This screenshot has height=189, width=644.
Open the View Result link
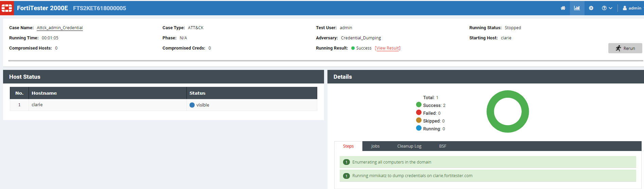point(388,48)
